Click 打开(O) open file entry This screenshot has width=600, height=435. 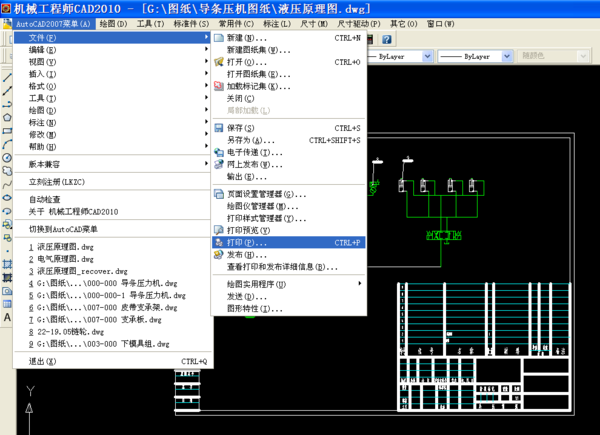289,62
